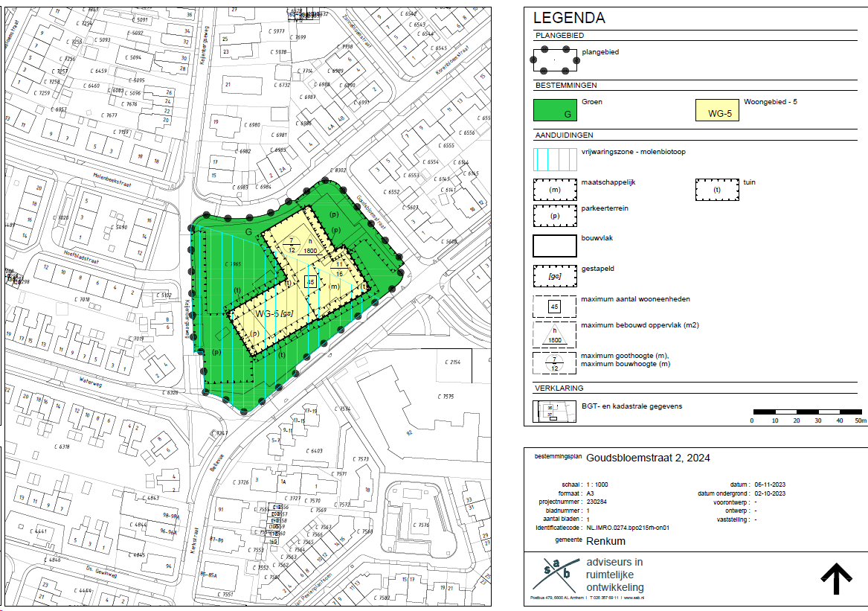Click the 11/16 height circle on the map
The width and height of the screenshot is (868, 611).
pos(339,269)
